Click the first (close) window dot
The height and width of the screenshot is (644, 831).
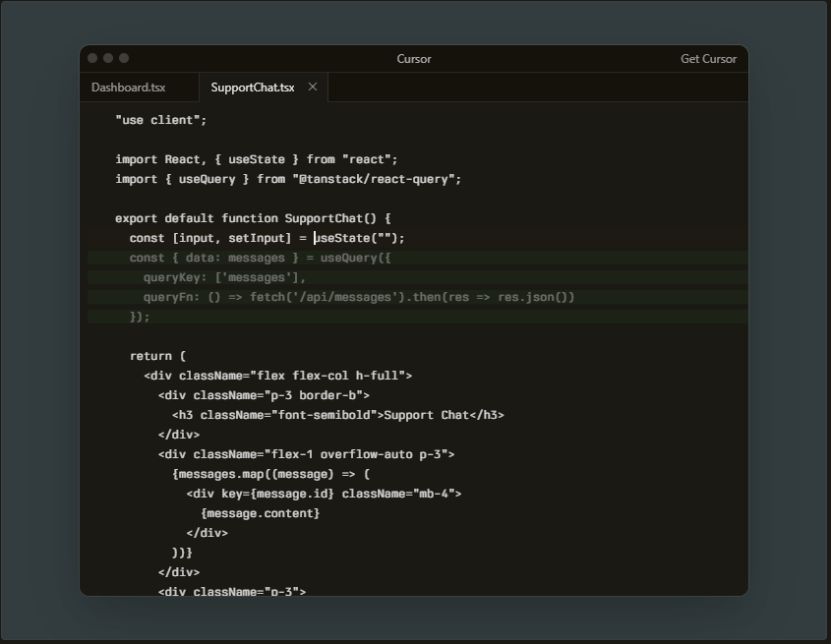click(93, 59)
